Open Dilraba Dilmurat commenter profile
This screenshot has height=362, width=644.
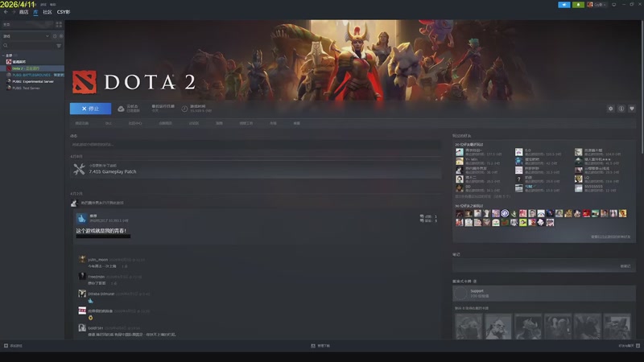pos(101,294)
